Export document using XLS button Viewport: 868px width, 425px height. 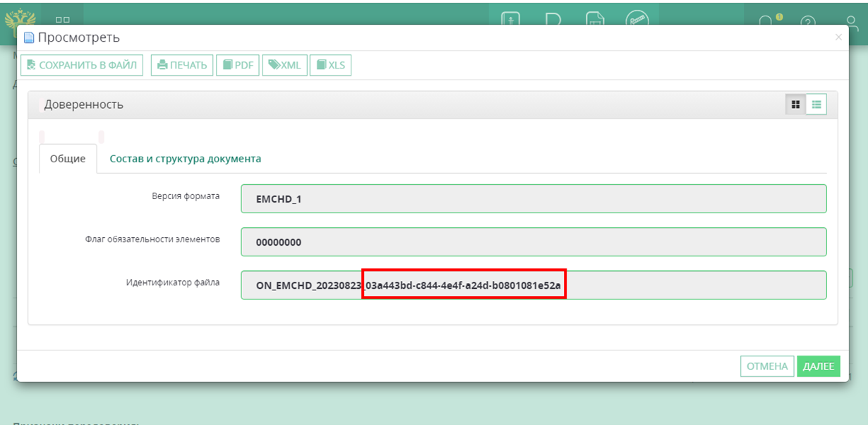tap(330, 65)
